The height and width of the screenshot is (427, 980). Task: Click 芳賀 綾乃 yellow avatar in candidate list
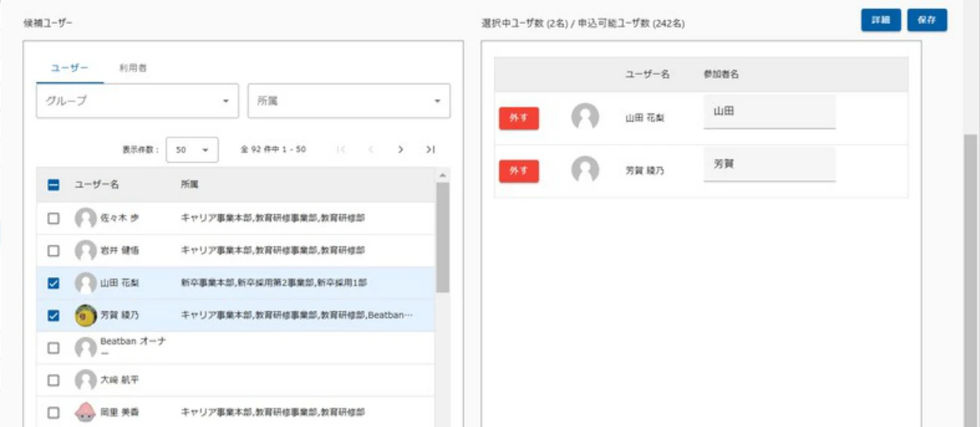pos(86,316)
